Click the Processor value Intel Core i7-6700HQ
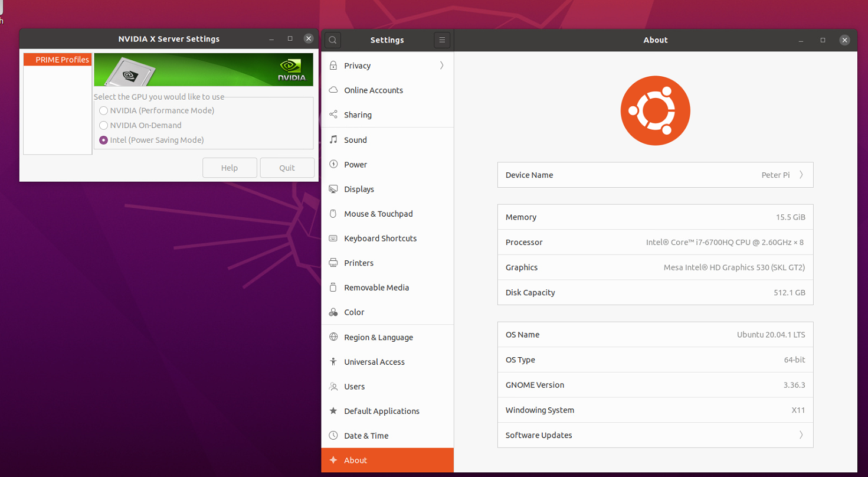The width and height of the screenshot is (868, 477). (725, 242)
